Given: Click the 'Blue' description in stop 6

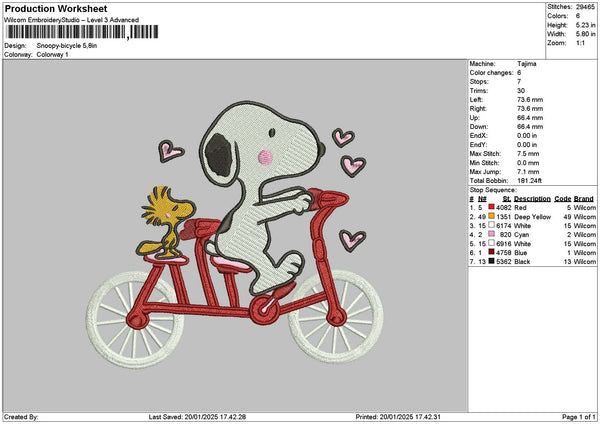Looking at the screenshot, I should [x=521, y=253].
